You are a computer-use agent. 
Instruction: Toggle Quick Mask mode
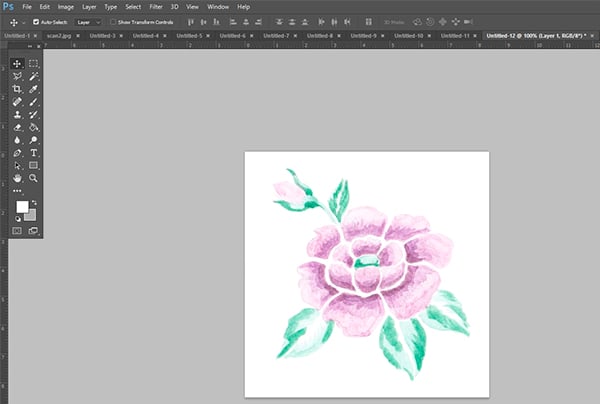point(17,231)
